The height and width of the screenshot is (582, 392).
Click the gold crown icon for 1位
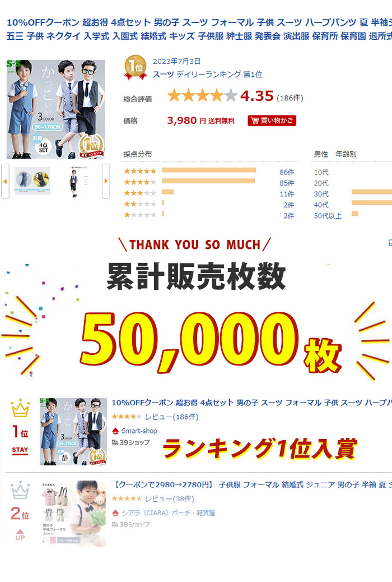20,408
